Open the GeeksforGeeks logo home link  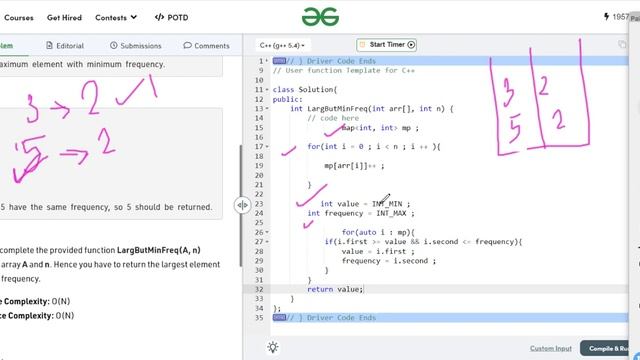(320, 17)
